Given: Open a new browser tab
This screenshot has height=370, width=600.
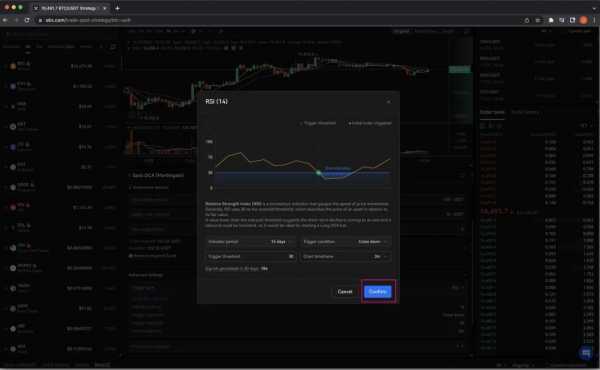Looking at the screenshot, I should [x=117, y=8].
